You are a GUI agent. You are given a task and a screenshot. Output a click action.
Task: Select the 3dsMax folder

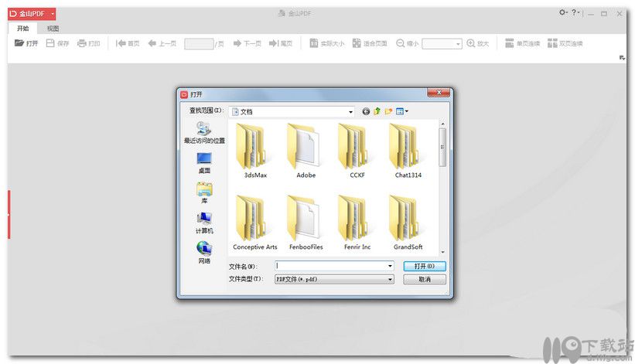(x=255, y=151)
